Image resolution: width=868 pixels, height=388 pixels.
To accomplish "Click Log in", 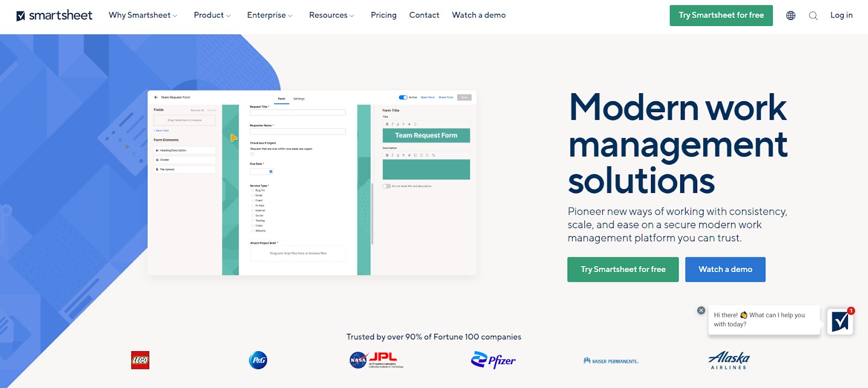I will pos(841,15).
